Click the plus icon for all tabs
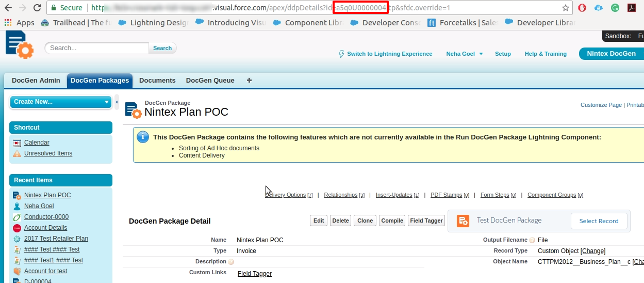The width and height of the screenshot is (644, 283). tap(249, 81)
